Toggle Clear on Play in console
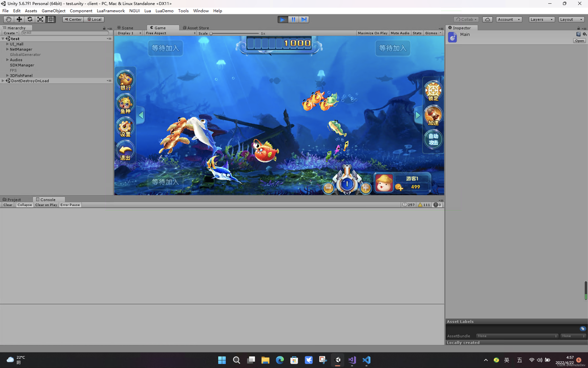The image size is (588, 368). [x=46, y=205]
